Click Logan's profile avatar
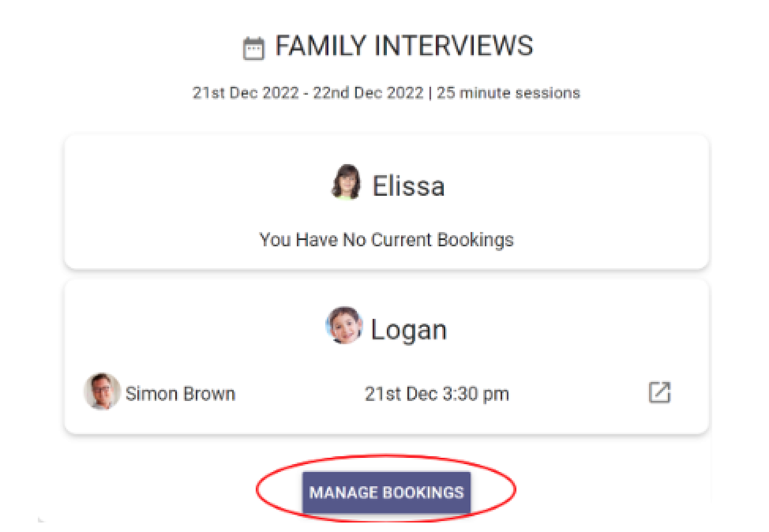This screenshot has height=532, width=769. [x=345, y=326]
